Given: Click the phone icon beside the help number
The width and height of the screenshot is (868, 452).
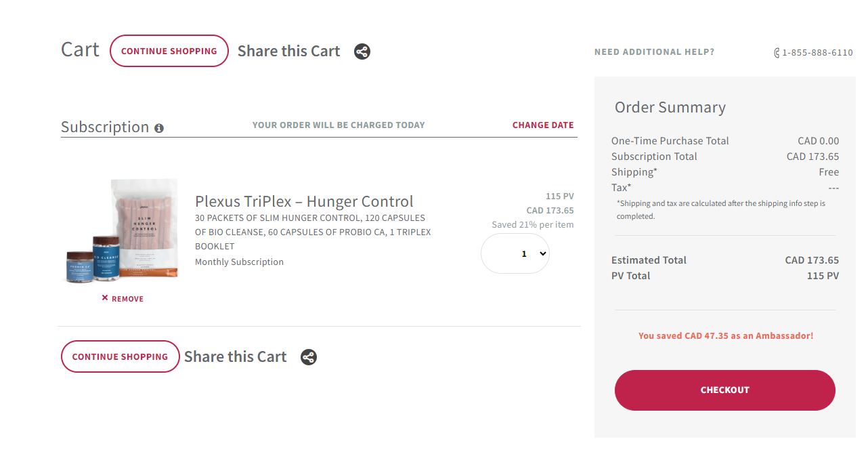Looking at the screenshot, I should point(777,53).
